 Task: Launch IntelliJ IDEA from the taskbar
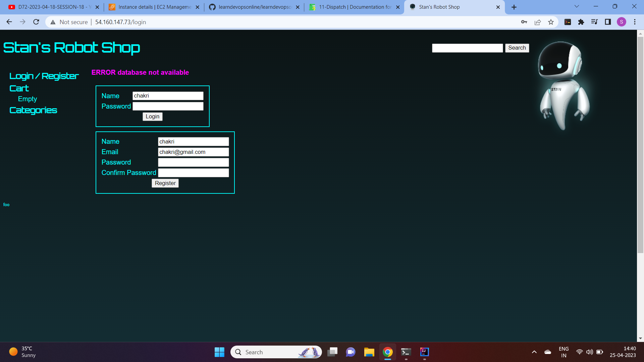pos(424,352)
